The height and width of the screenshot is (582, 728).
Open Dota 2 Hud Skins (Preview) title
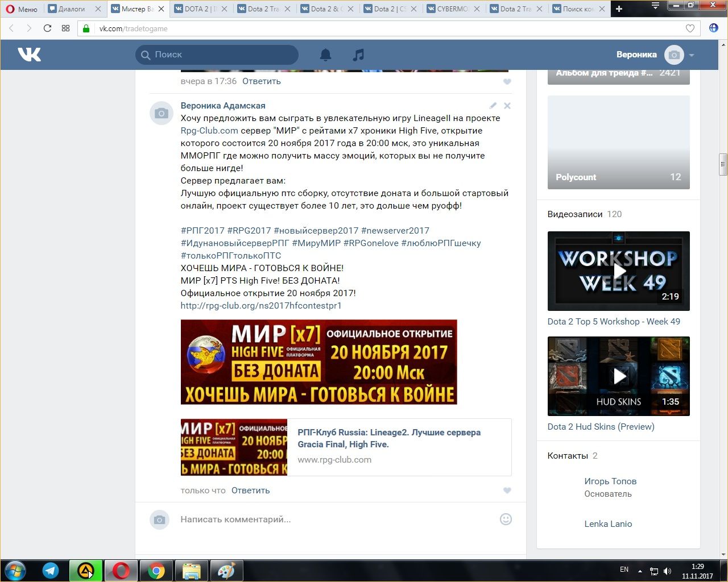(601, 427)
